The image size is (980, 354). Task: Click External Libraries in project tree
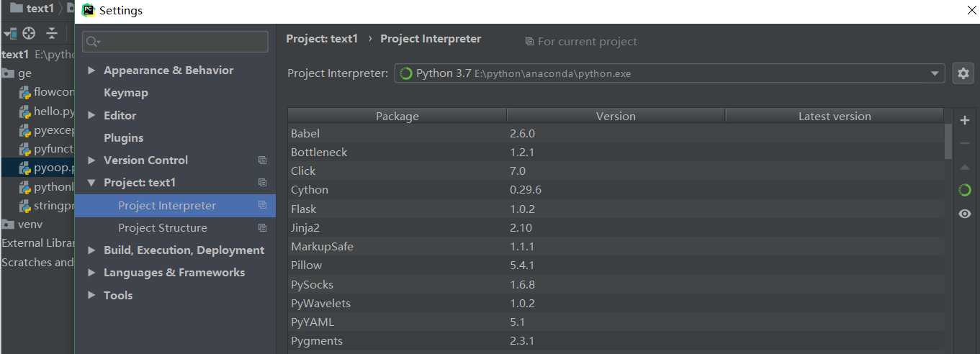point(38,243)
